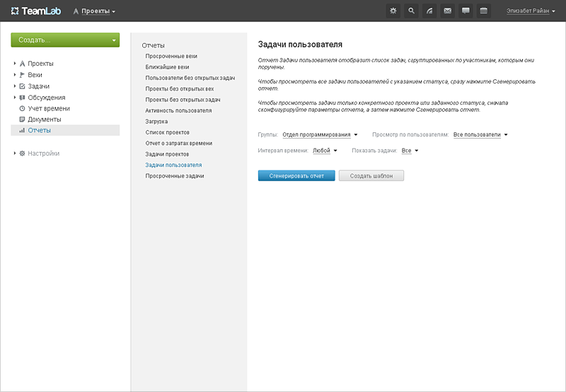Screen dimensions: 566x392
Task: Click the Отчеты heading in report list
Action: [x=153, y=45]
